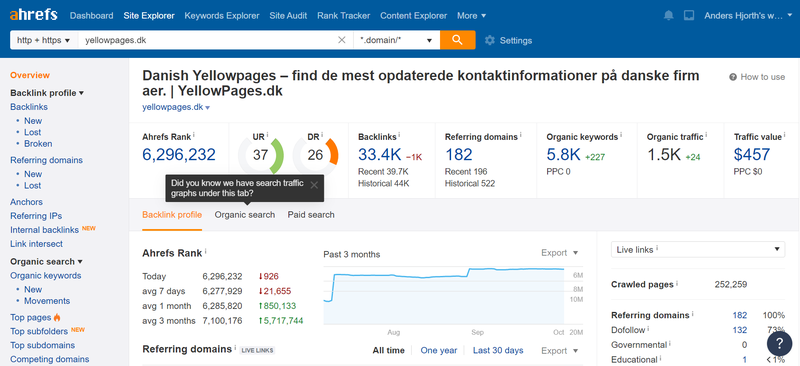Click the 33.4K backlinks value
This screenshot has width=800, height=366.
pos(379,155)
